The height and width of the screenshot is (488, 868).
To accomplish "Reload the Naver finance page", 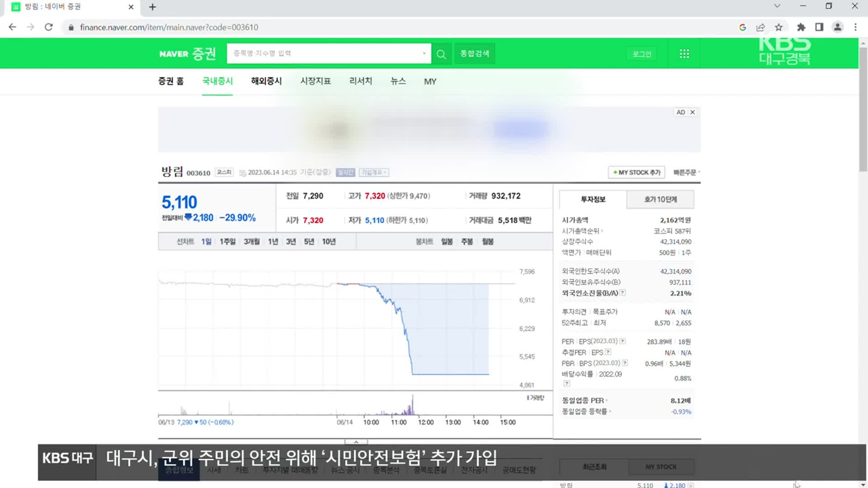I will click(x=48, y=27).
